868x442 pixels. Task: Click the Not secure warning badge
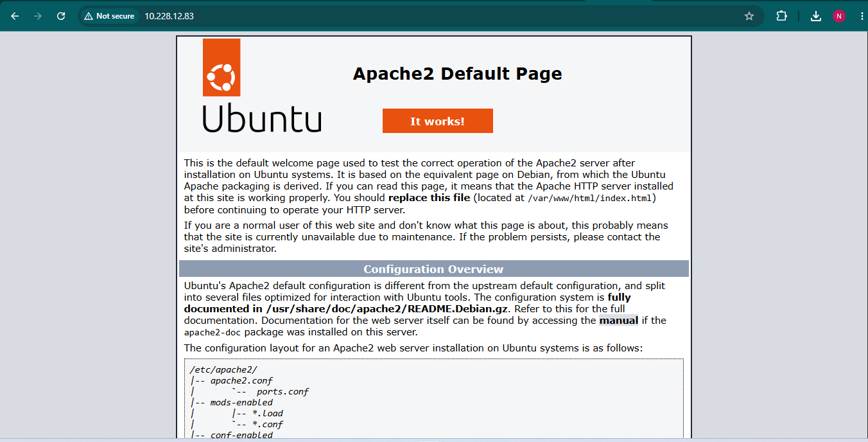tap(109, 16)
